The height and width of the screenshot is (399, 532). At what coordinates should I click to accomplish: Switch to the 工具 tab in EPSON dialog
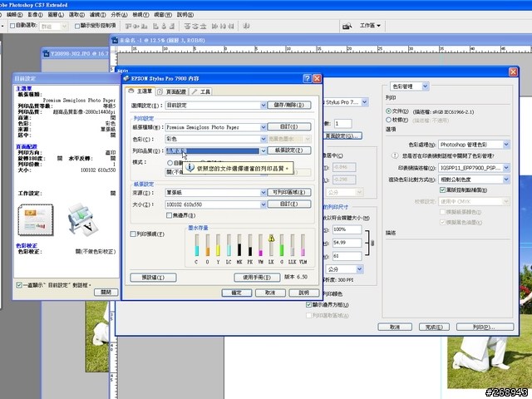coord(201,91)
